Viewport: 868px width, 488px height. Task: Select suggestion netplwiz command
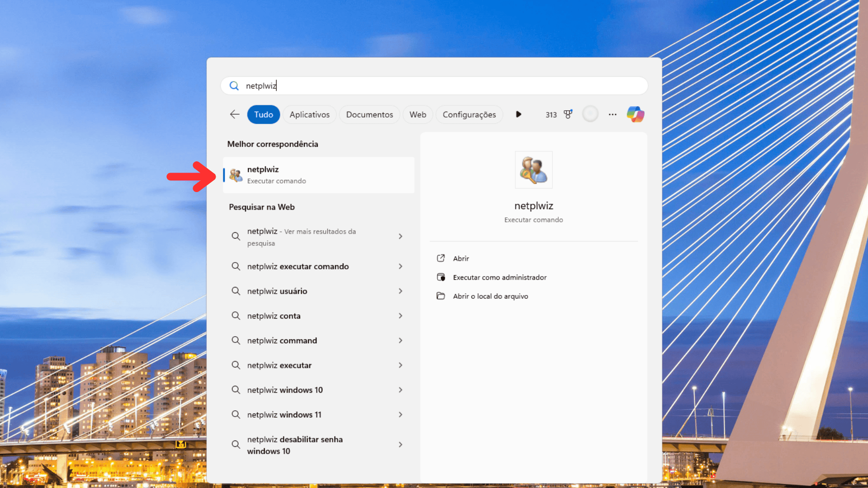(319, 341)
